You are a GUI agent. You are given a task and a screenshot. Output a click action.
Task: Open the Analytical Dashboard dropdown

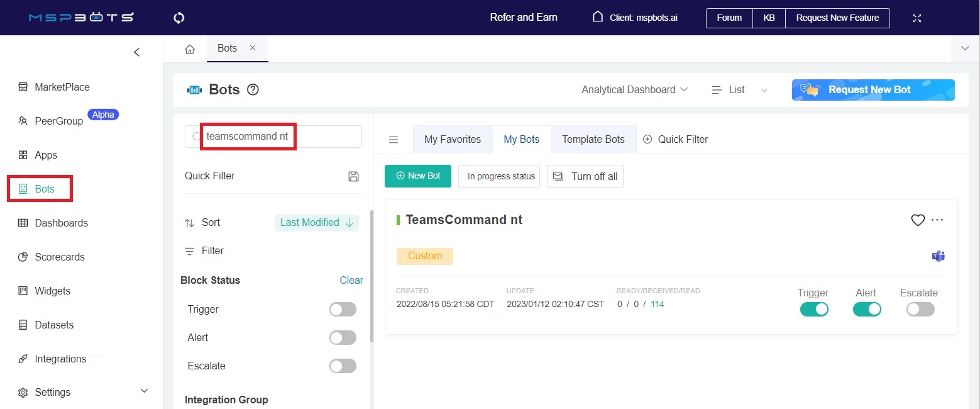pyautogui.click(x=634, y=90)
